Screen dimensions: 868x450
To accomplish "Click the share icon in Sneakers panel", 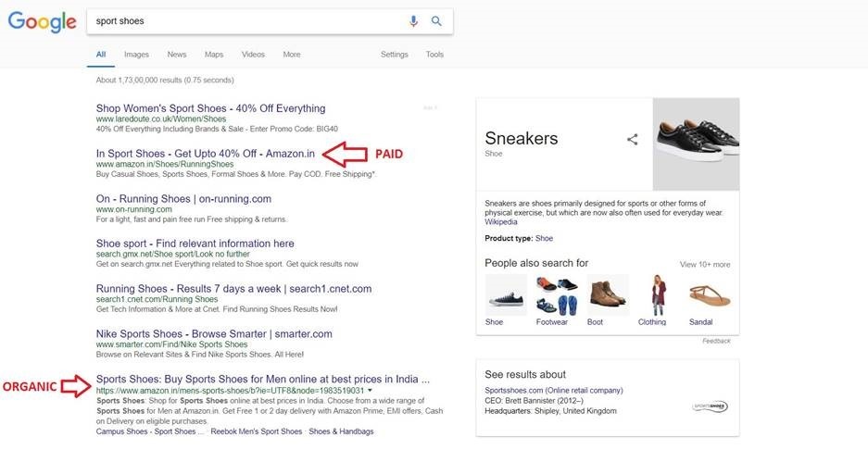I will click(633, 140).
